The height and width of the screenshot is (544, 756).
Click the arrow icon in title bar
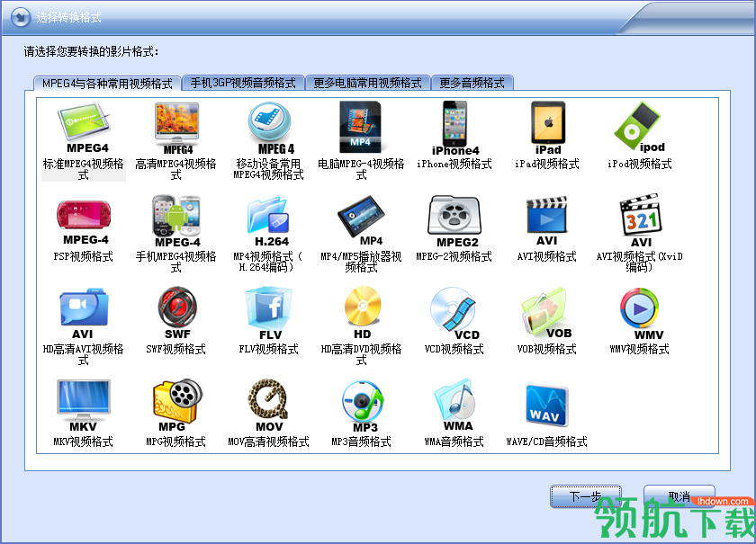[x=21, y=18]
